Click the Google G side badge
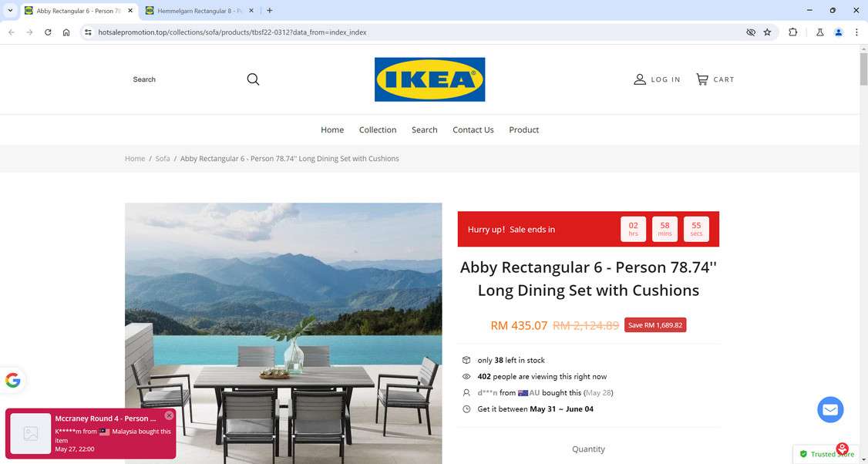 (x=13, y=381)
